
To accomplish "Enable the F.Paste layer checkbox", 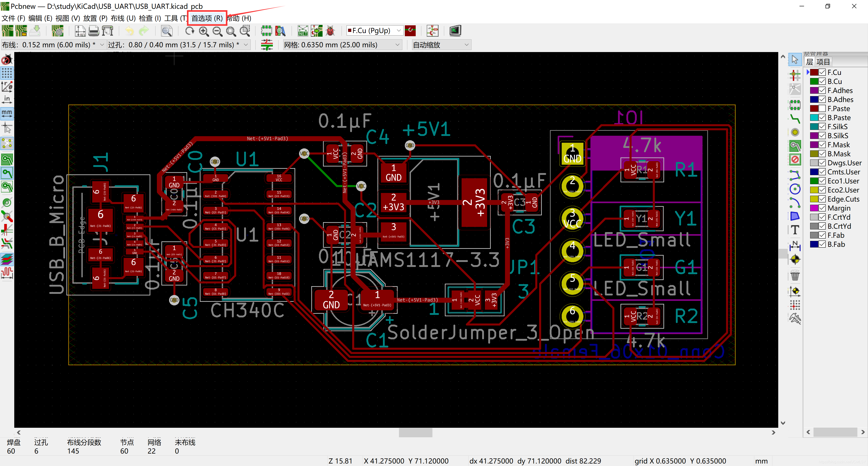I will [x=822, y=109].
